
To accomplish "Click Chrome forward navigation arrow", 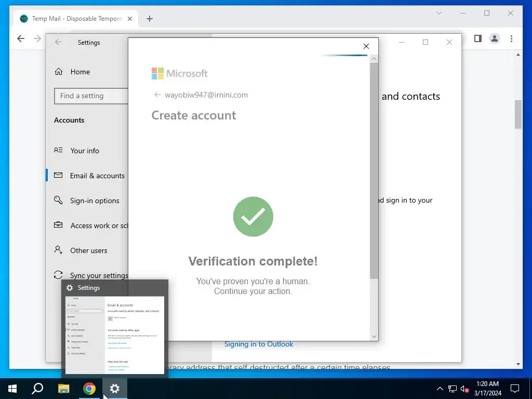I will (x=37, y=38).
